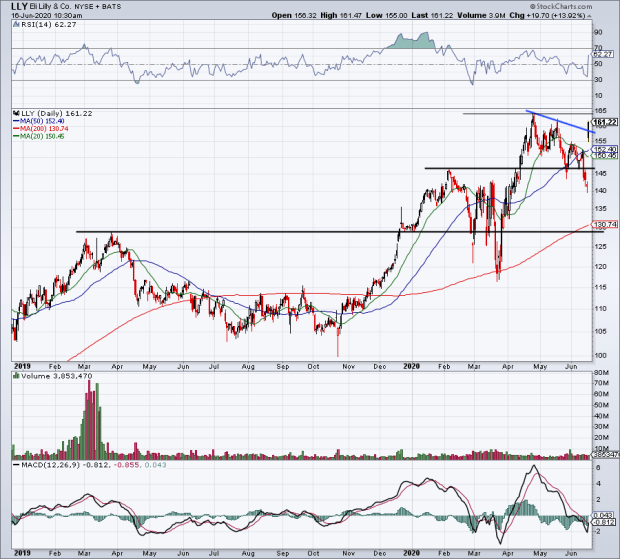Click the 161.22 last price tag on price axis
This screenshot has height=559, width=620.
[605, 122]
